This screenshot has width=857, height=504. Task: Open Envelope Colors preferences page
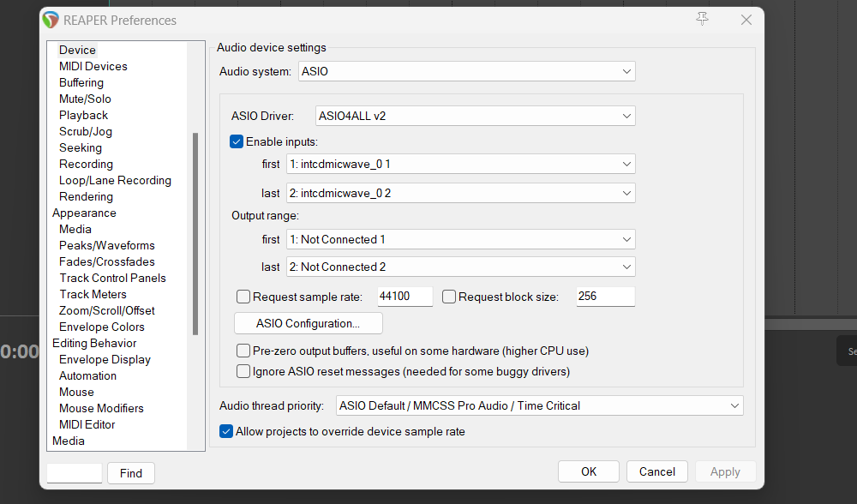(101, 327)
